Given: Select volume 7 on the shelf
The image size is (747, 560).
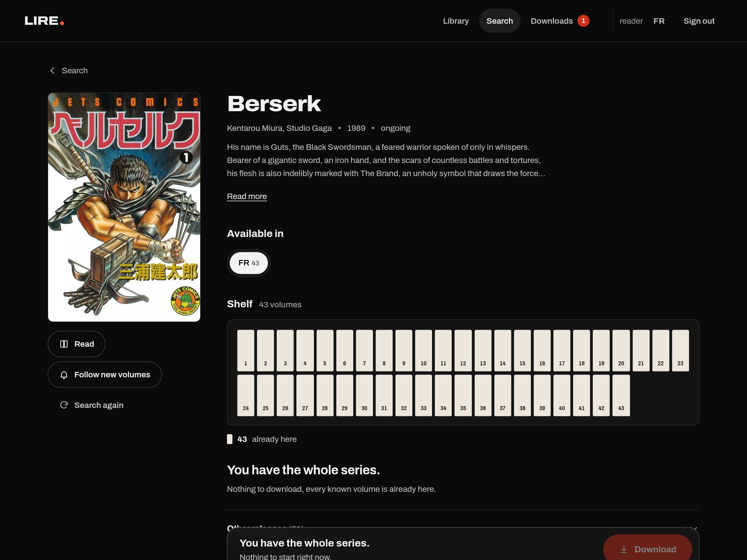Looking at the screenshot, I should (x=364, y=350).
